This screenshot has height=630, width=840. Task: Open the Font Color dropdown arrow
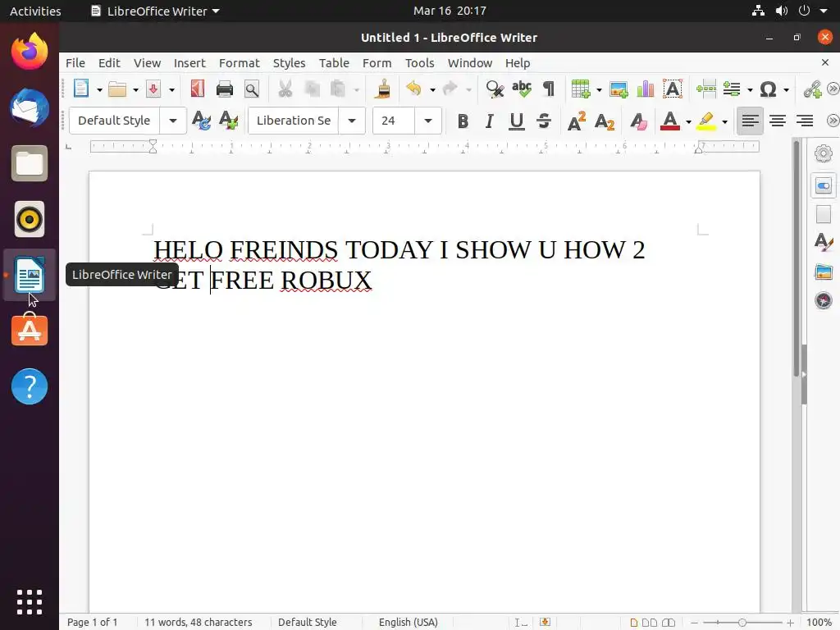click(x=688, y=121)
